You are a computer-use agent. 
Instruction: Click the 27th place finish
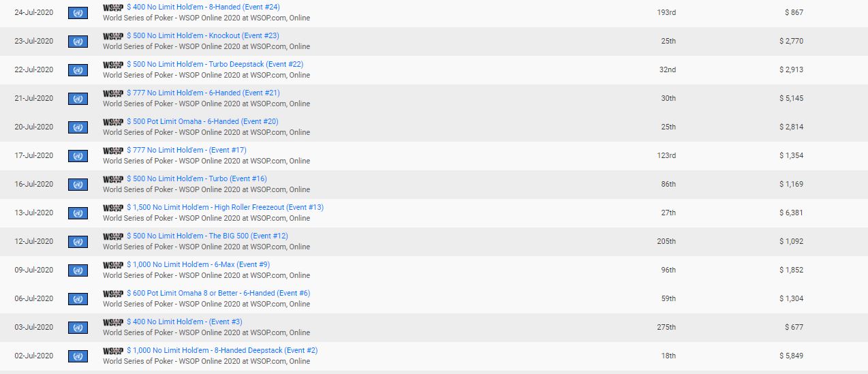pos(668,213)
